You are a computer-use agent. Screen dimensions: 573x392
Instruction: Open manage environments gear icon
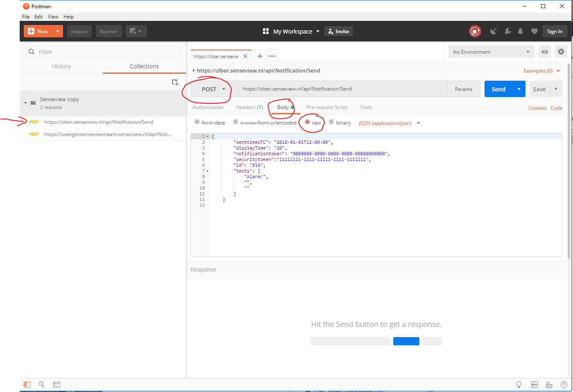[561, 52]
